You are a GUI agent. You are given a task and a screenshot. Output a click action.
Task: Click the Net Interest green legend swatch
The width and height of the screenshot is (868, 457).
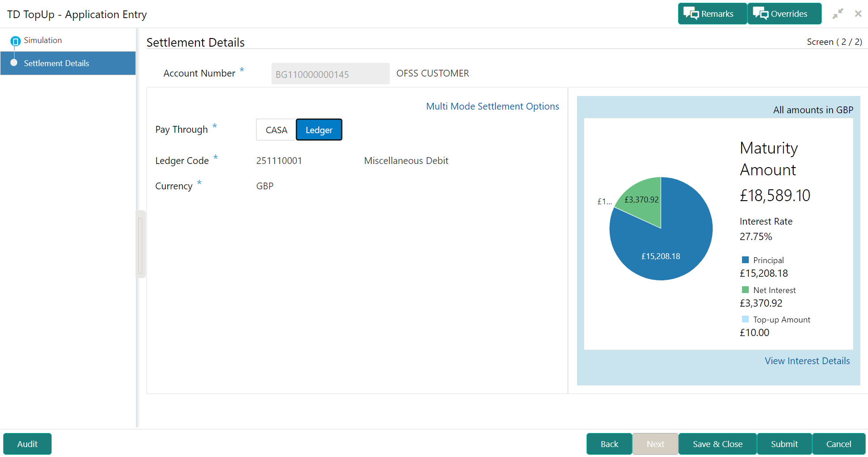[x=745, y=290]
